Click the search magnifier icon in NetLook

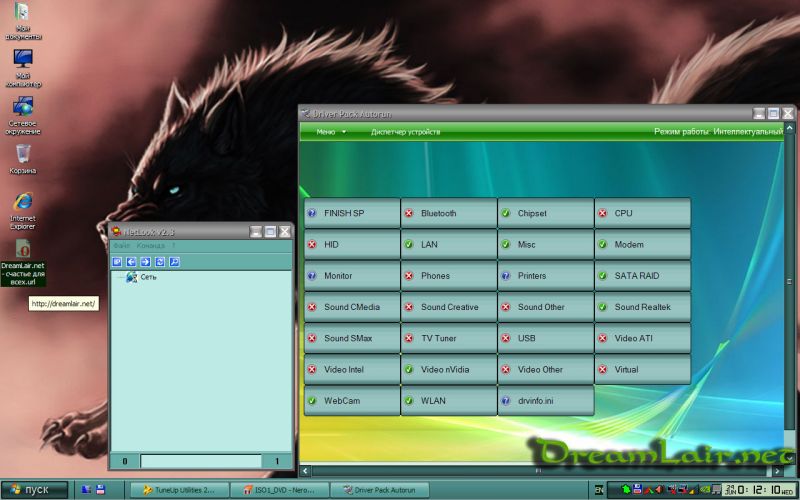coord(174,262)
